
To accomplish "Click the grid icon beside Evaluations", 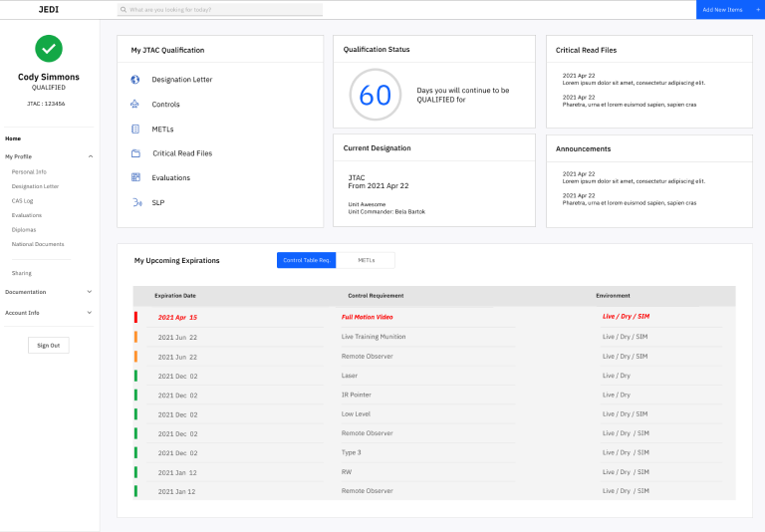I will 135,177.
